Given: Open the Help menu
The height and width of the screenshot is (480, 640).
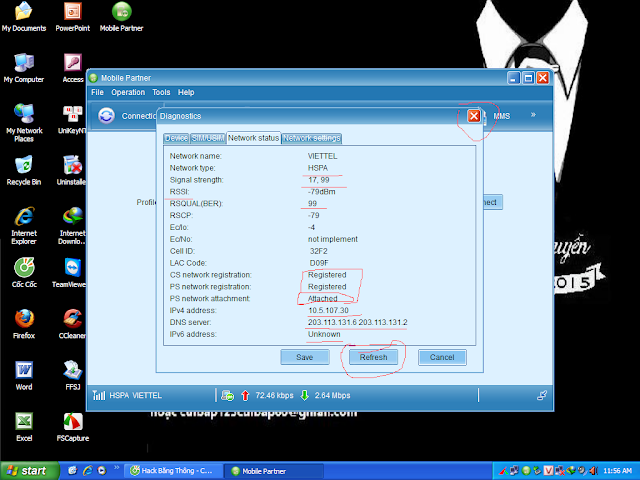Looking at the screenshot, I should click(x=186, y=92).
